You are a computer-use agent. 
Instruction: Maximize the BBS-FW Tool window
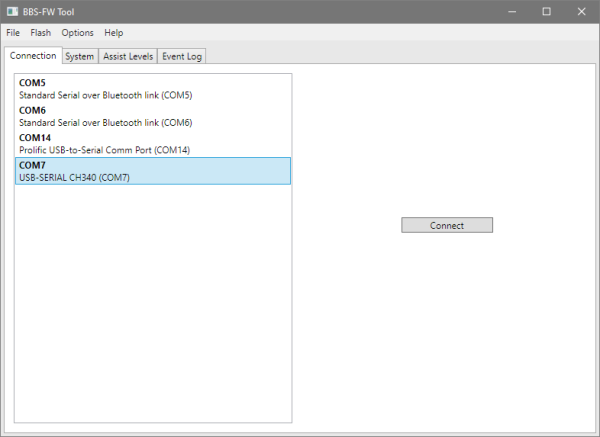click(x=546, y=11)
